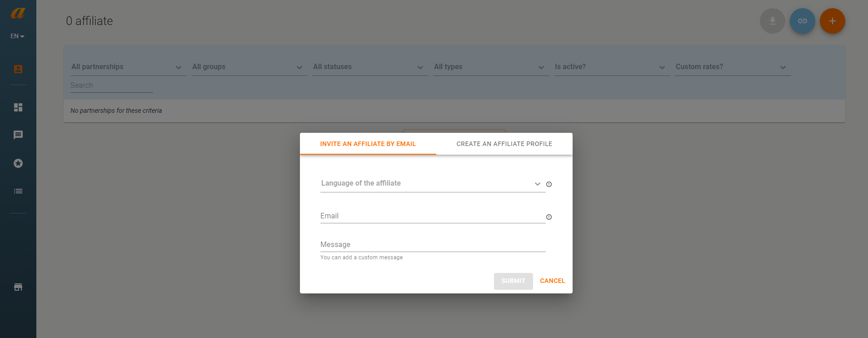Switch to Create an affiliate profile tab
This screenshot has width=868, height=338.
(x=504, y=144)
